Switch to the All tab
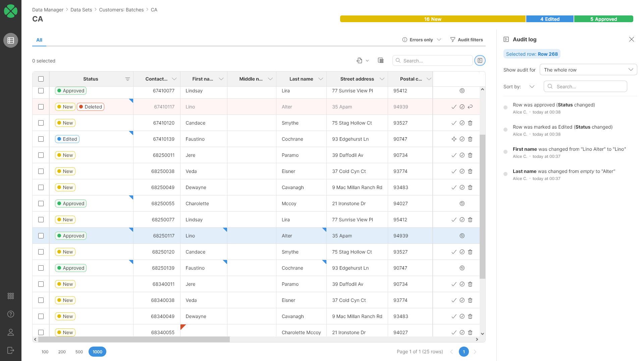644x361 pixels. click(x=39, y=40)
